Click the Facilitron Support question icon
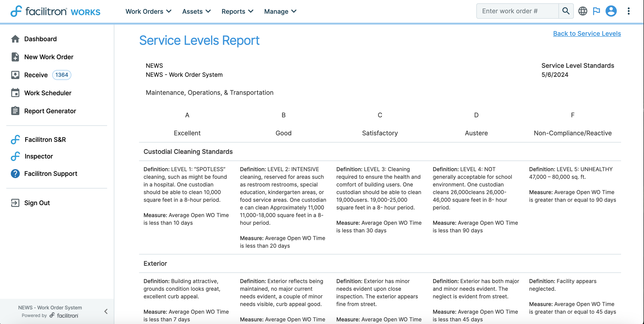644x324 pixels. pyautogui.click(x=15, y=174)
